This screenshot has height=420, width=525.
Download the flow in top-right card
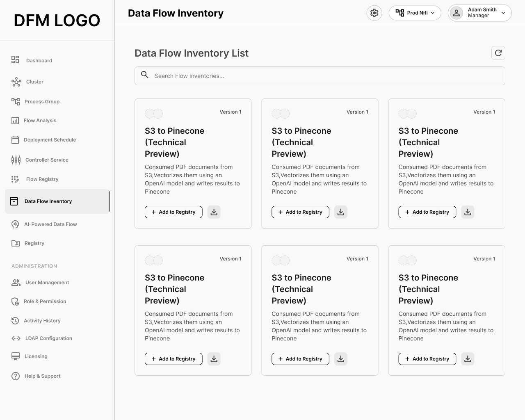[468, 212]
